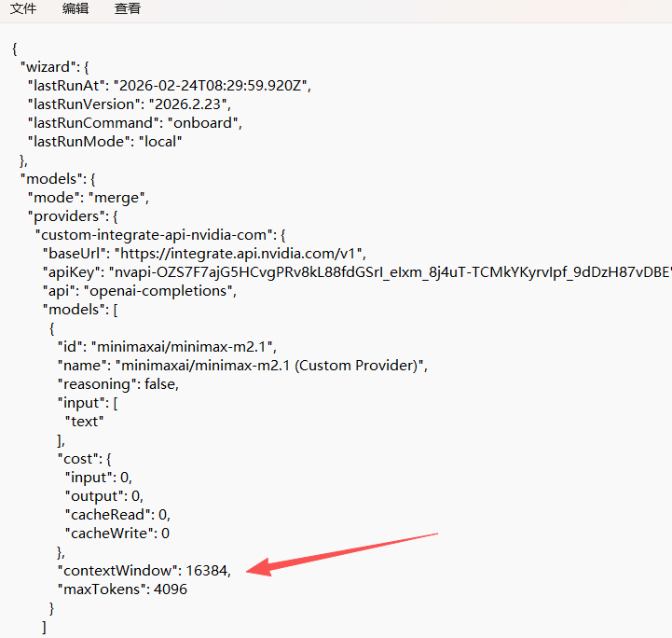Click the "apiKey" nvapi value line
Viewport: 672px width, 638px height.
pos(357,272)
